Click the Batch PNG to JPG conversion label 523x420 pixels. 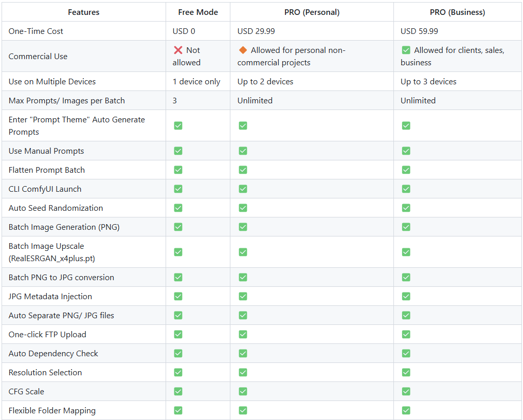[x=61, y=278]
